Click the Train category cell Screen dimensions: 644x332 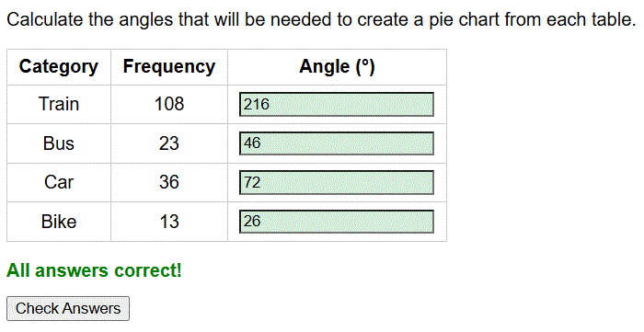[59, 104]
